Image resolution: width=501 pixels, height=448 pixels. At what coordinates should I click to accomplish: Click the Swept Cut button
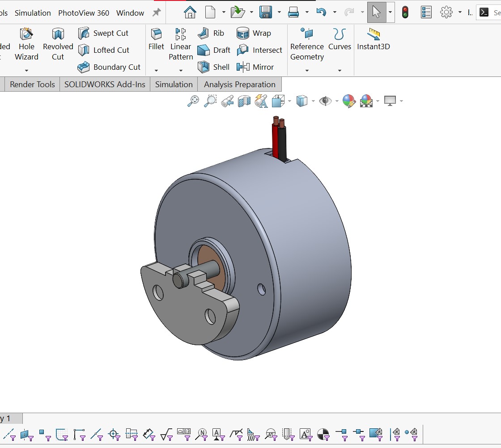[x=103, y=33]
